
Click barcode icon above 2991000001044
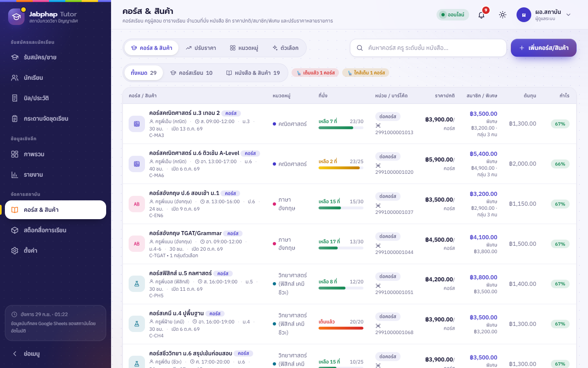click(x=378, y=246)
